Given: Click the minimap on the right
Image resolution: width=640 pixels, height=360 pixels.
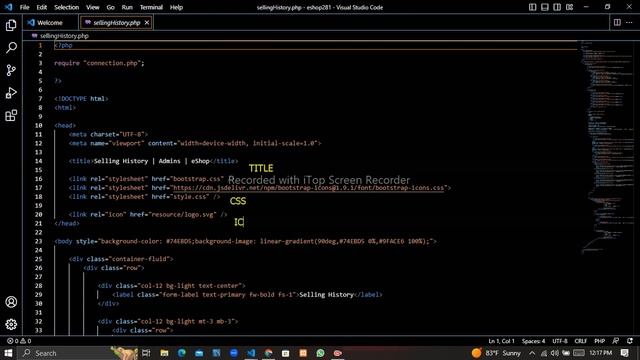Looking at the screenshot, I should 608,147.
